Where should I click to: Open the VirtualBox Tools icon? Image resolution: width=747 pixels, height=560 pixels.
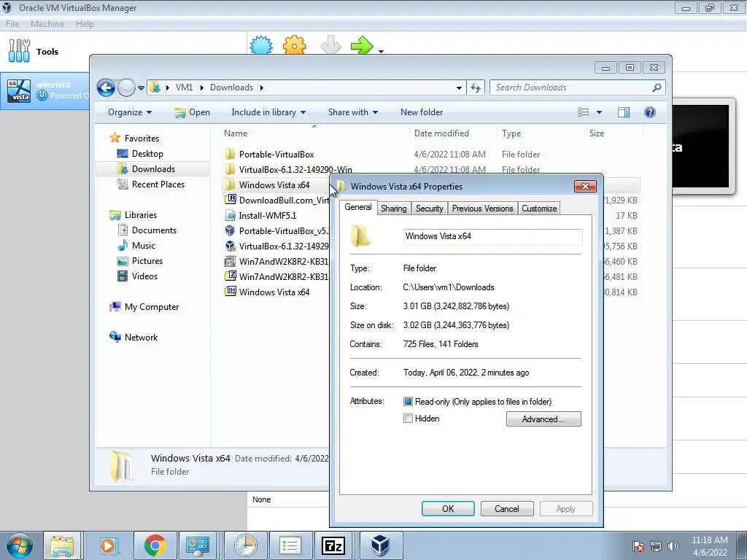(x=19, y=51)
